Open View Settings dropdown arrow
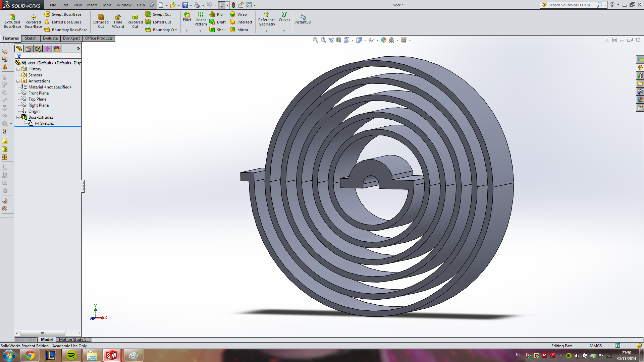The width and height of the screenshot is (644, 362). click(410, 40)
